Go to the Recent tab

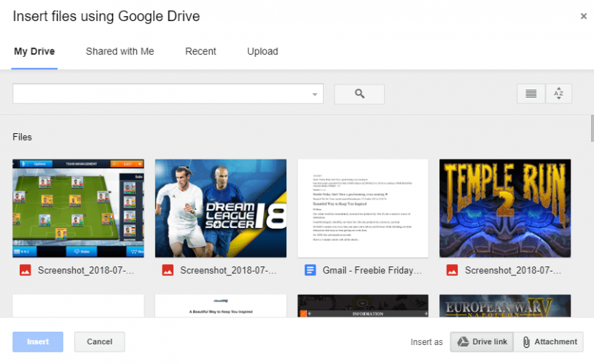coord(200,52)
